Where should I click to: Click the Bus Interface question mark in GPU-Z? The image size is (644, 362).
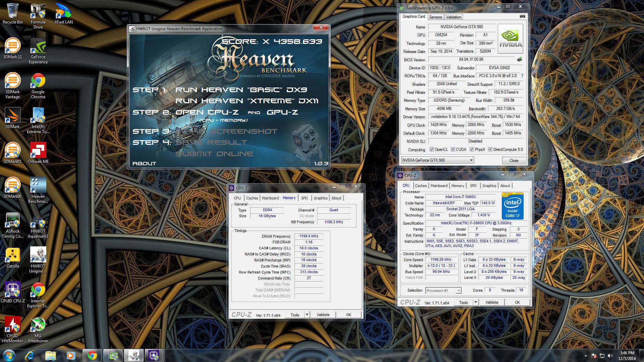point(522,76)
